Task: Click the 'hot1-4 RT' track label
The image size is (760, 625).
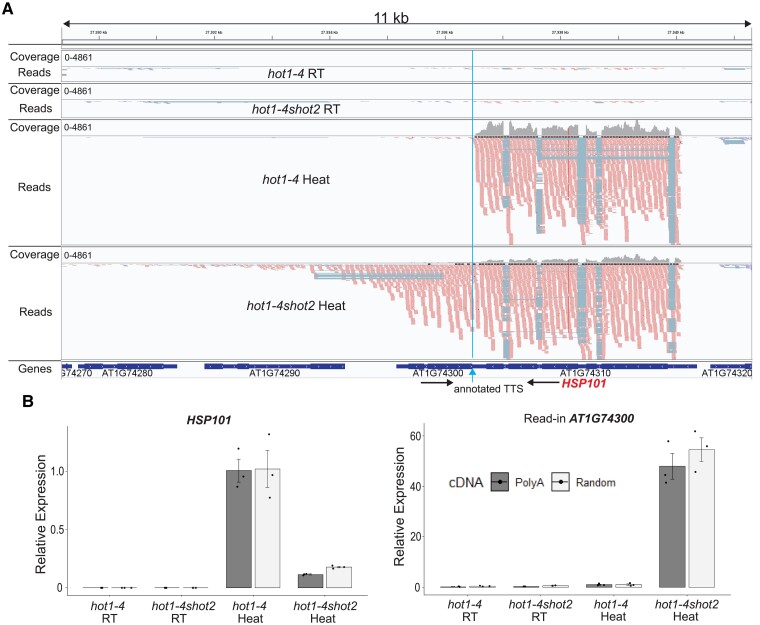Action: [x=296, y=74]
